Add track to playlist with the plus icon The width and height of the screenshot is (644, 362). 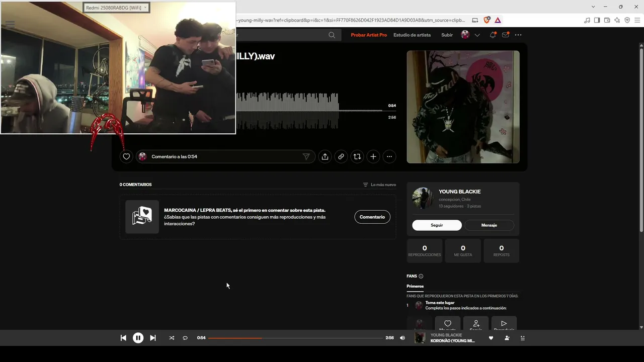coord(373,157)
